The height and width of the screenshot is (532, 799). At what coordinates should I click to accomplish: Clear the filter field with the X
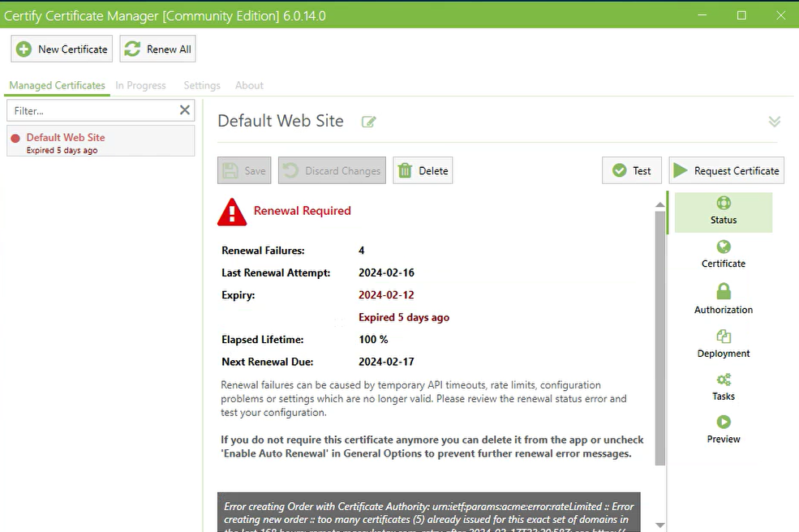pyautogui.click(x=184, y=109)
